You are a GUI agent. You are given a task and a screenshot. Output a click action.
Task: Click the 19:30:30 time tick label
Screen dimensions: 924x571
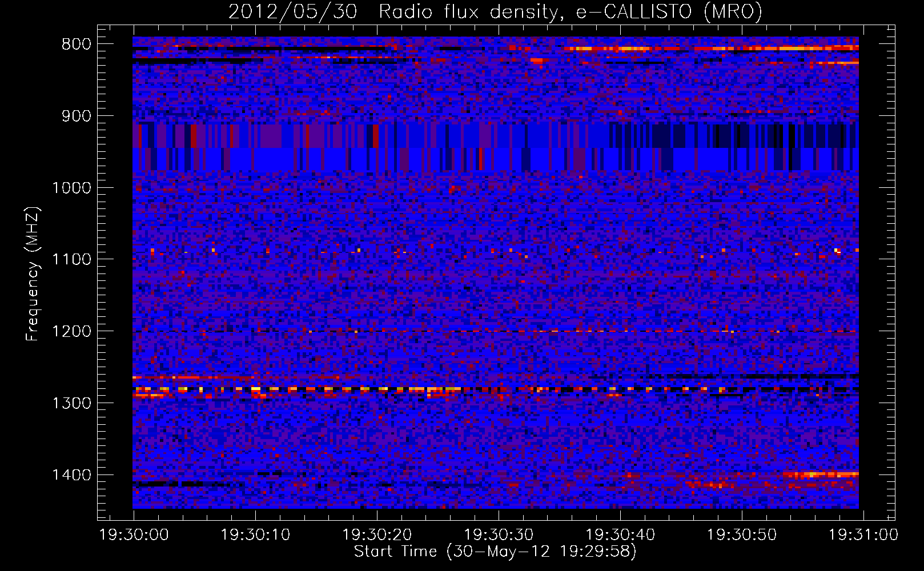499,535
